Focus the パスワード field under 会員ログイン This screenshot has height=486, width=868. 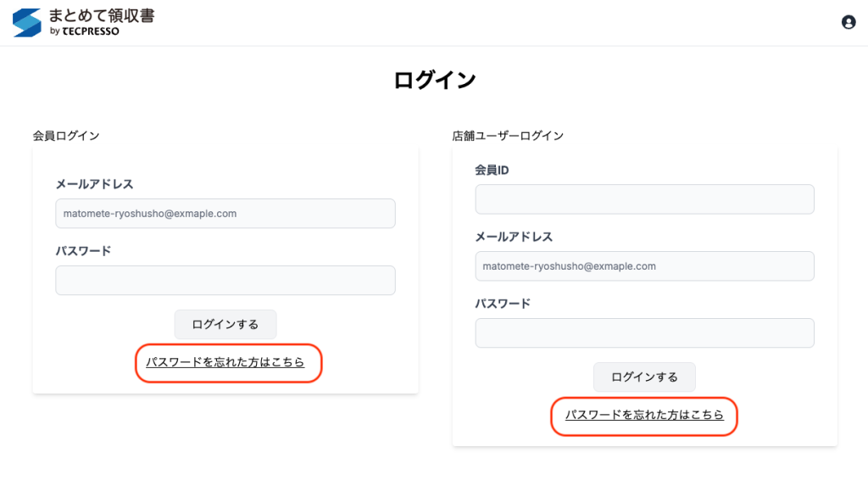tap(225, 281)
